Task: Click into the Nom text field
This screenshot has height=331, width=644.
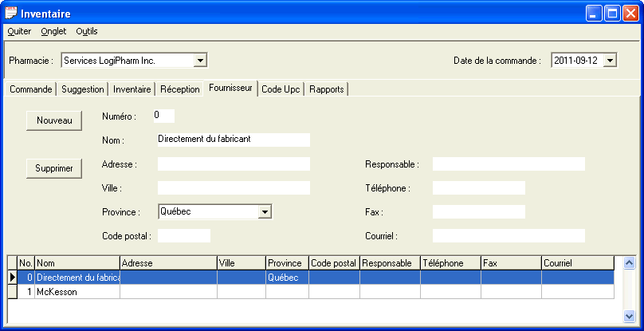Action: click(x=233, y=140)
